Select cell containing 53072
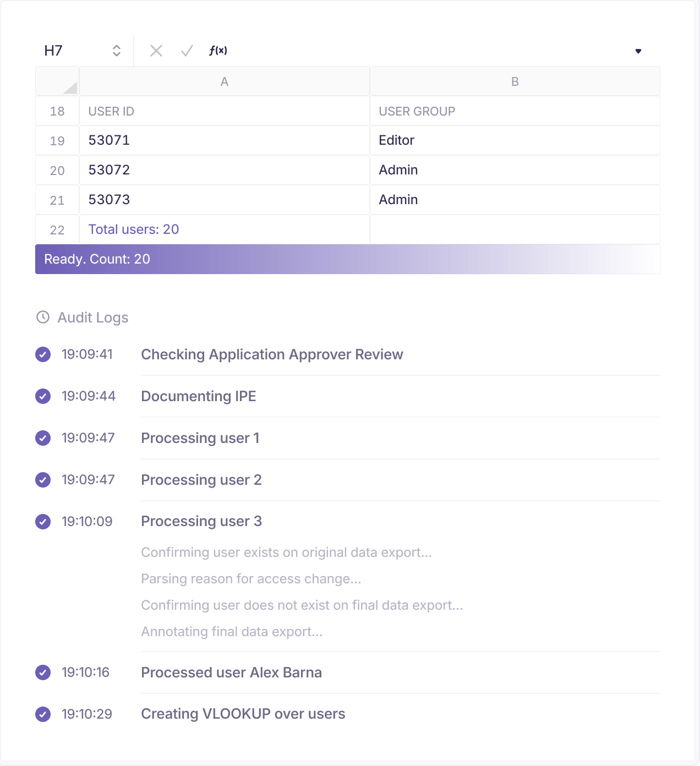Viewport: 700px width, 766px height. click(225, 171)
